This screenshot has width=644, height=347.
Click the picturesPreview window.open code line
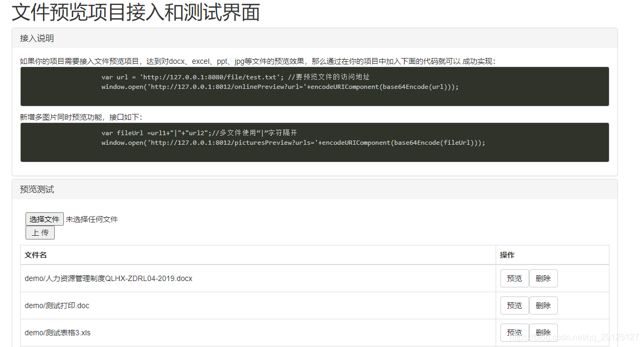coord(294,143)
